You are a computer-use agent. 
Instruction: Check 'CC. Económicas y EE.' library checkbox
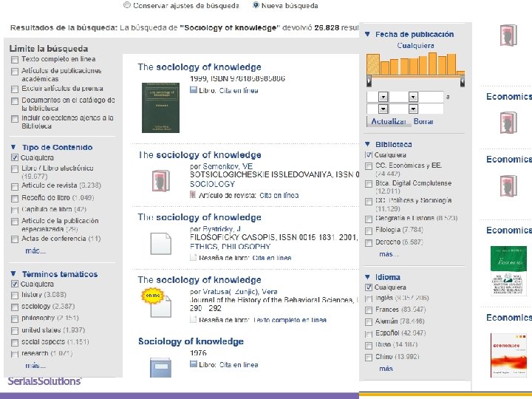pyautogui.click(x=369, y=166)
